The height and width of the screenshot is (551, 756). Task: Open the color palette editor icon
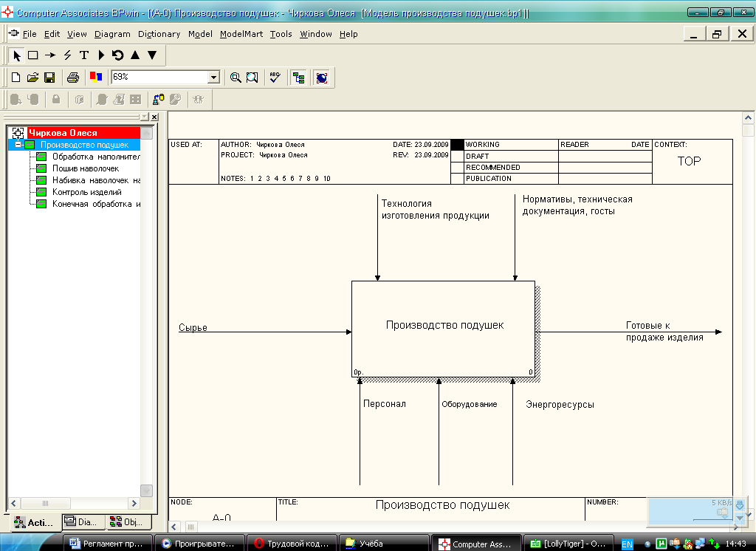[x=96, y=78]
